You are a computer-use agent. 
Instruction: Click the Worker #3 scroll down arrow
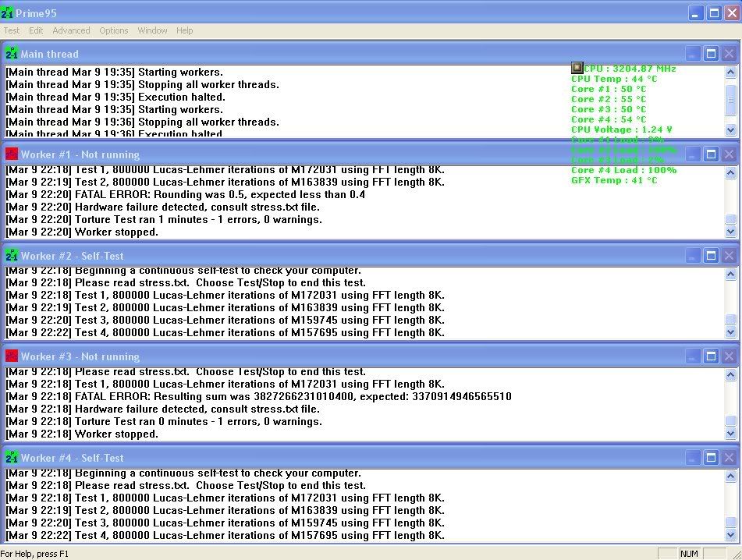(x=730, y=433)
